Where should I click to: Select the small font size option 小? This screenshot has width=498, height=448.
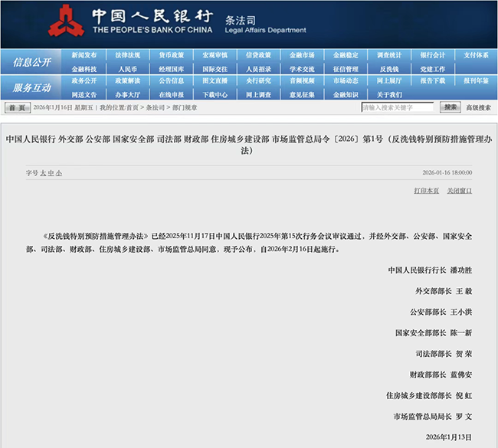[x=59, y=173]
